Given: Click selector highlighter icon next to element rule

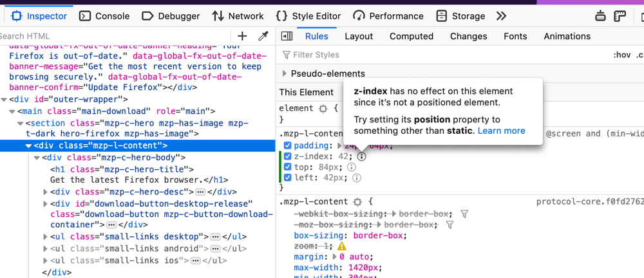Looking at the screenshot, I should pos(323,108).
